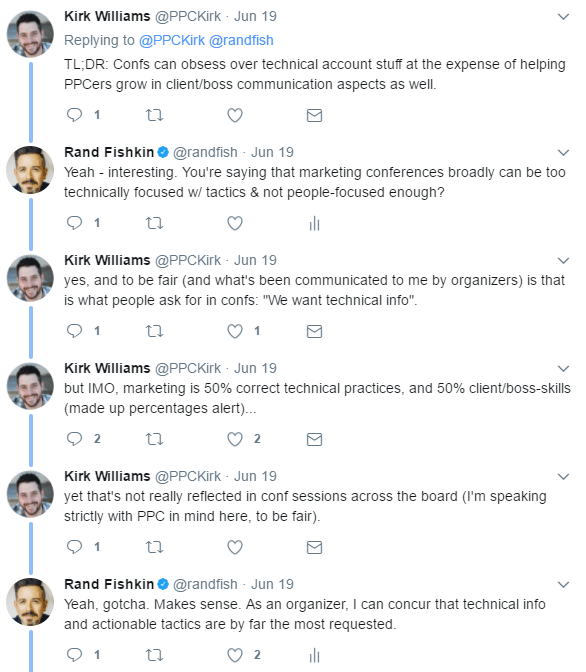The width and height of the screenshot is (586, 672).
Task: Open @PPCKirk link in 'Replying to' line
Action: (x=172, y=40)
